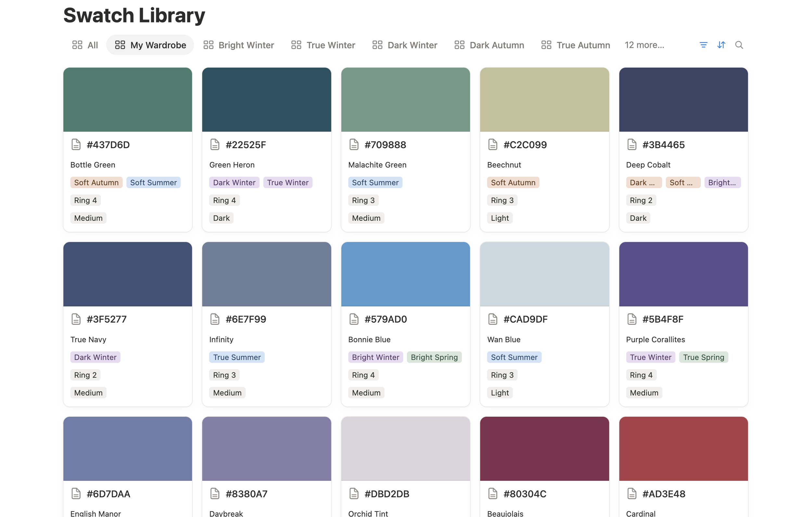Switch to True Autumn tab
Image resolution: width=812 pixels, height=517 pixels.
[576, 45]
